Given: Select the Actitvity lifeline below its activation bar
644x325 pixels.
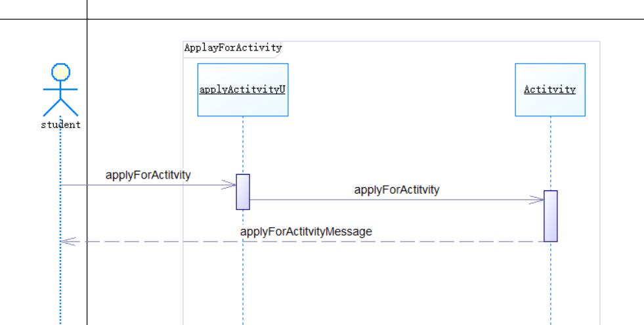Looking at the screenshot, I should [x=550, y=282].
